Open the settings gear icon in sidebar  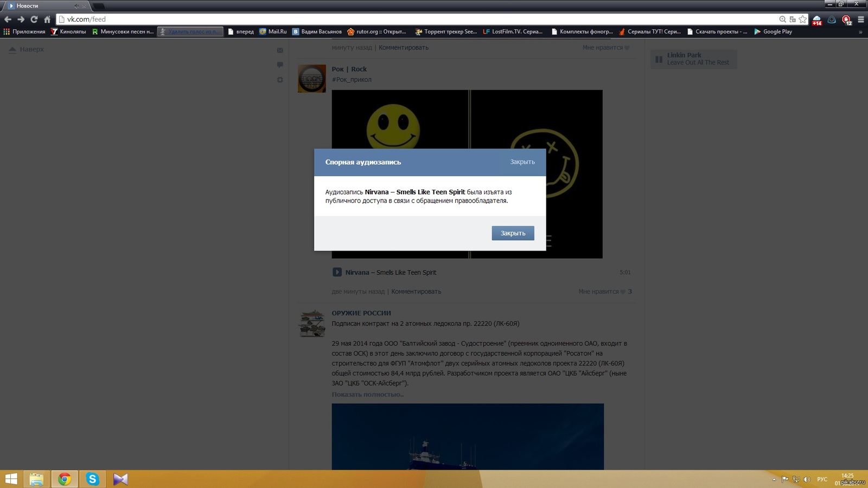280,80
